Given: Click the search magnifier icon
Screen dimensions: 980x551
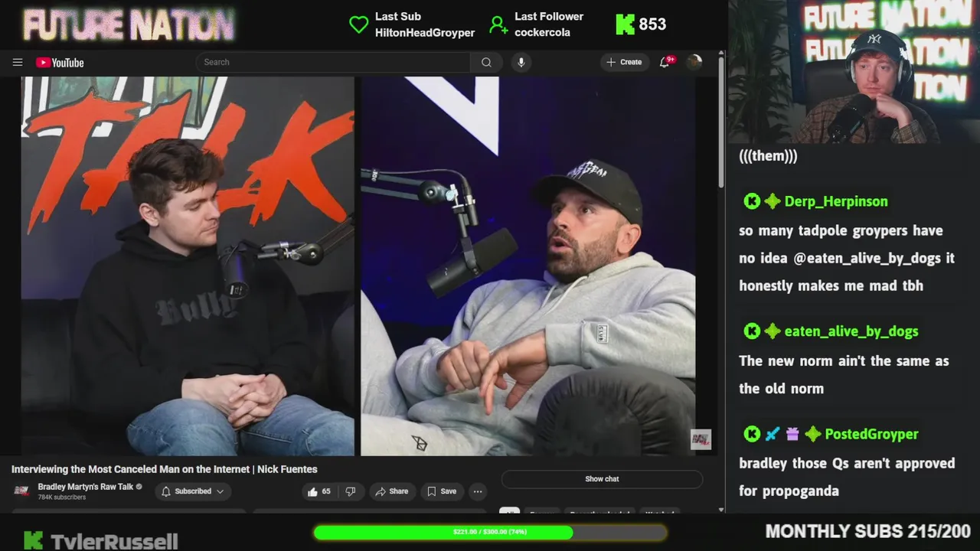Looking at the screenshot, I should click(486, 63).
